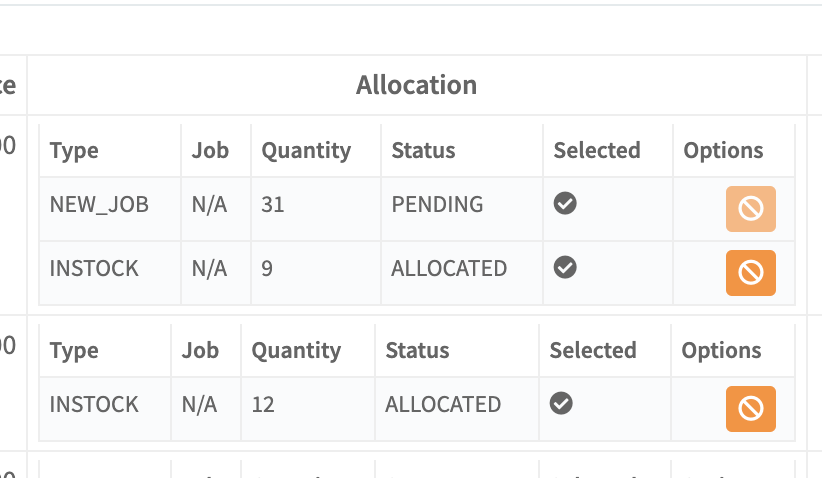Click Selected header in second allocation table
The width and height of the screenshot is (822, 478).
click(x=593, y=351)
